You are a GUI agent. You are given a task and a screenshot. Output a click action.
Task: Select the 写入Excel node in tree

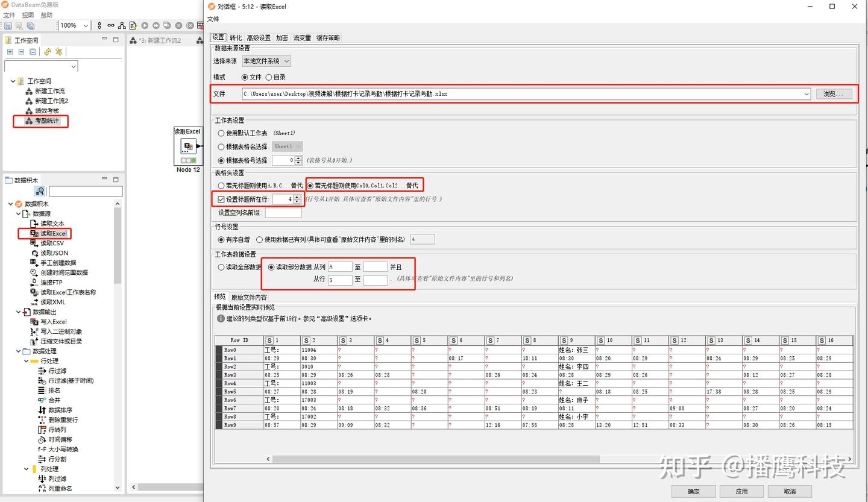coord(49,322)
